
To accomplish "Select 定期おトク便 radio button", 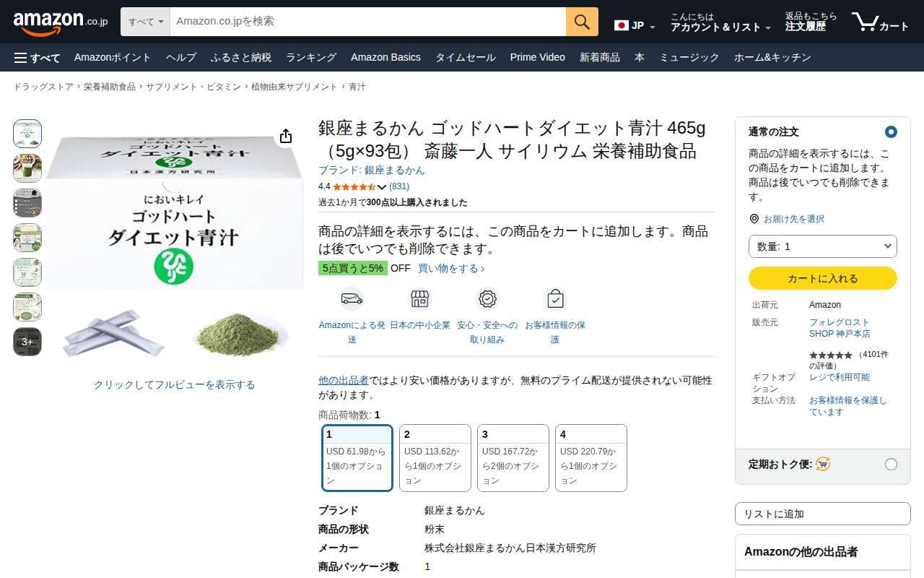I will pyautogui.click(x=891, y=464).
